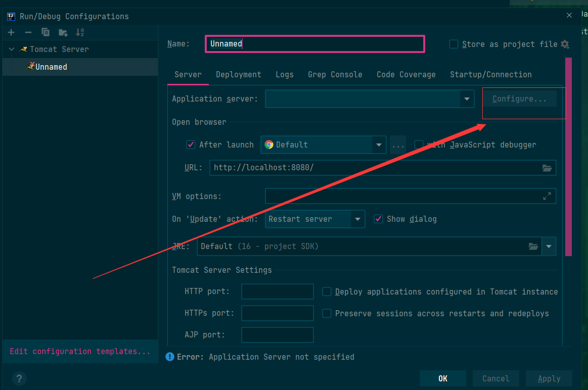This screenshot has width=588, height=390.
Task: Toggle the JavaScript debugger checkbox
Action: coord(419,144)
